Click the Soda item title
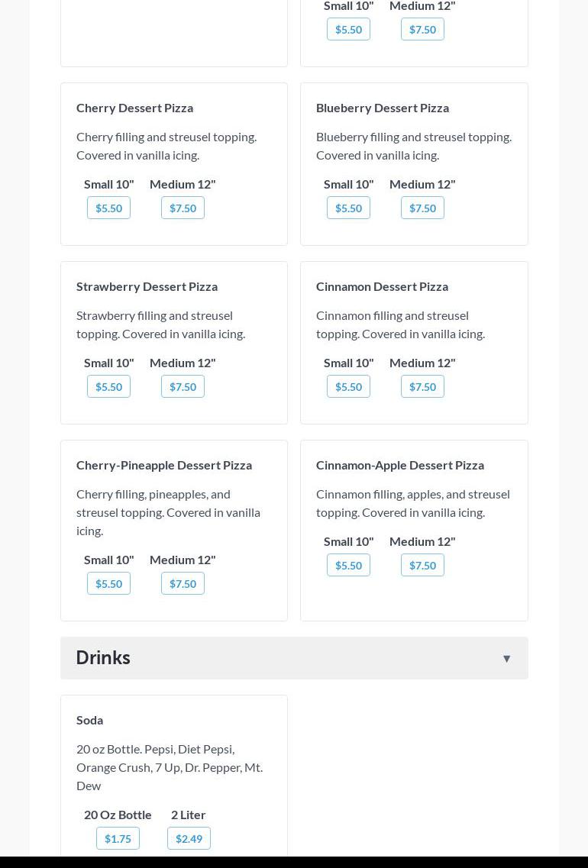 pyautogui.click(x=89, y=720)
